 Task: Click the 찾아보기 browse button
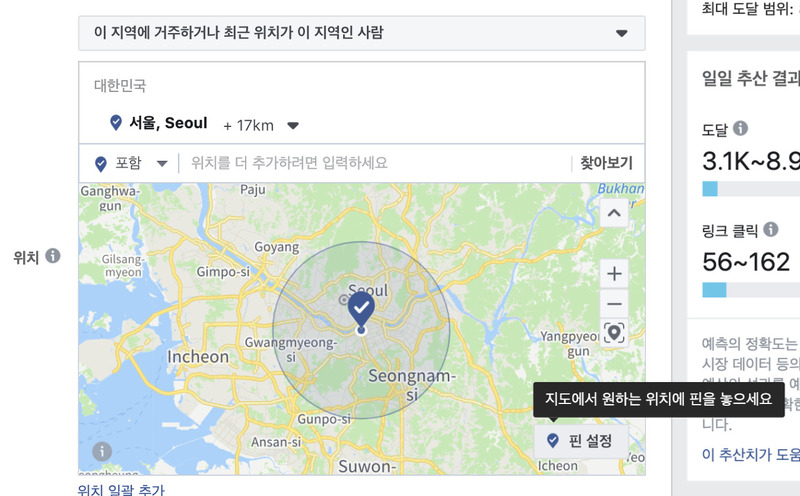pos(606,163)
